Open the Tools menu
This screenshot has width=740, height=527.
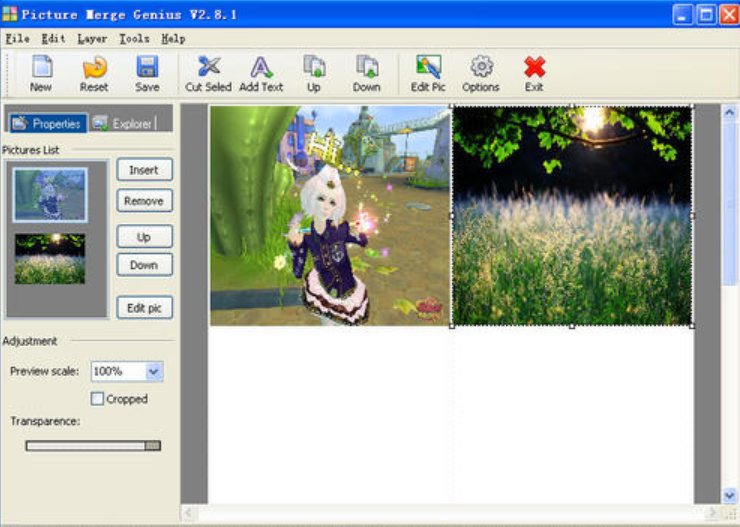point(134,39)
